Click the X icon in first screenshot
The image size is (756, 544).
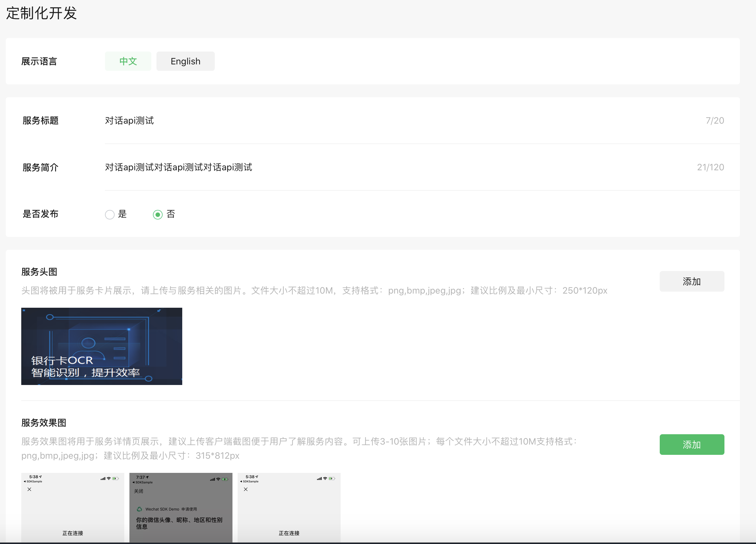(29, 489)
